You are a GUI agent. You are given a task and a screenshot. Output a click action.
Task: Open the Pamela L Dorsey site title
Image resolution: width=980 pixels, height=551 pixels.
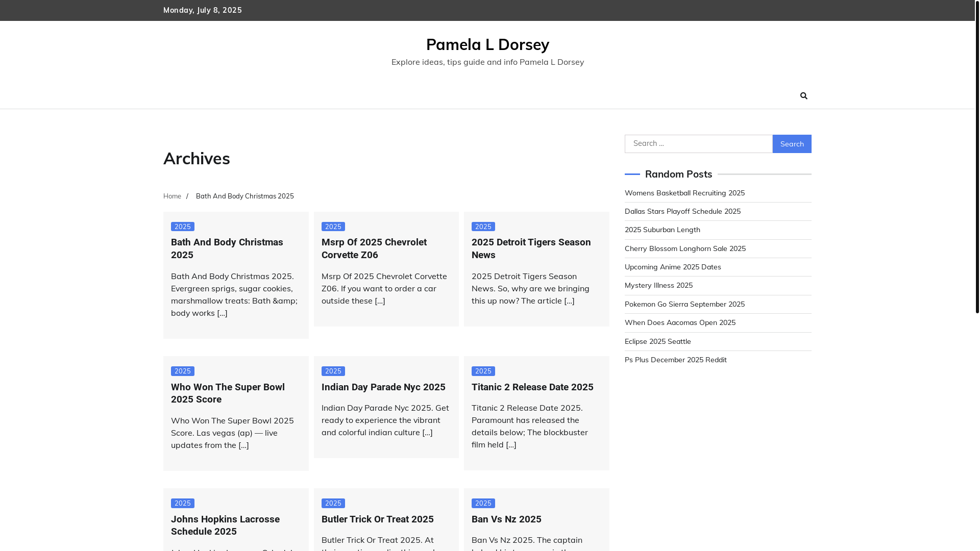(487, 44)
